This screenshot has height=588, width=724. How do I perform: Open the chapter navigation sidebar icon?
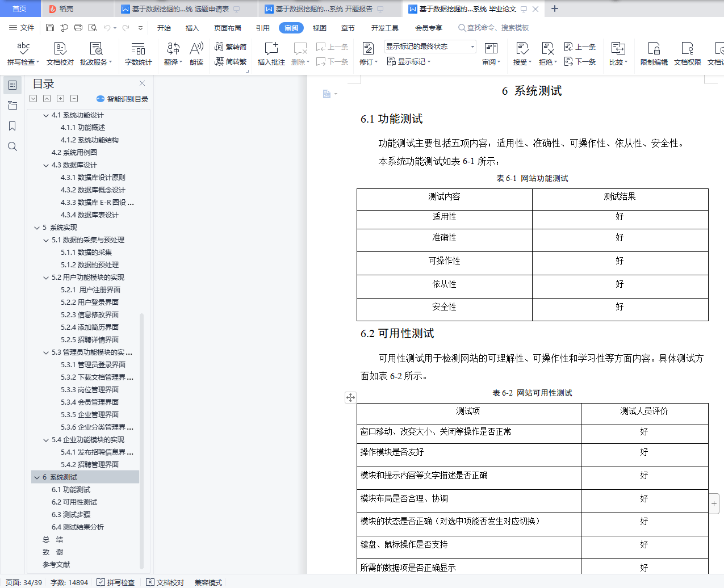click(12, 106)
